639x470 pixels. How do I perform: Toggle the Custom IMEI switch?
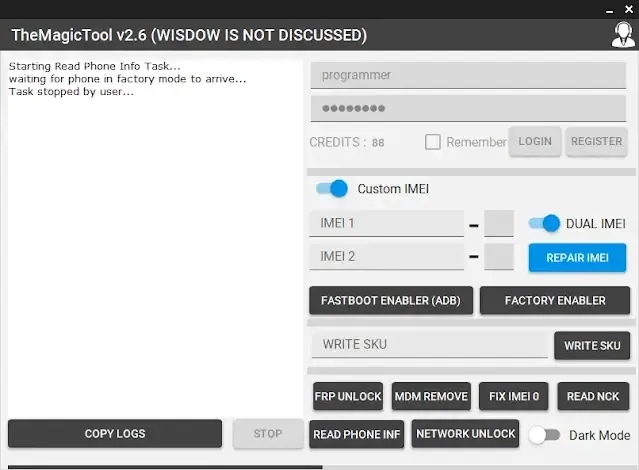click(332, 189)
